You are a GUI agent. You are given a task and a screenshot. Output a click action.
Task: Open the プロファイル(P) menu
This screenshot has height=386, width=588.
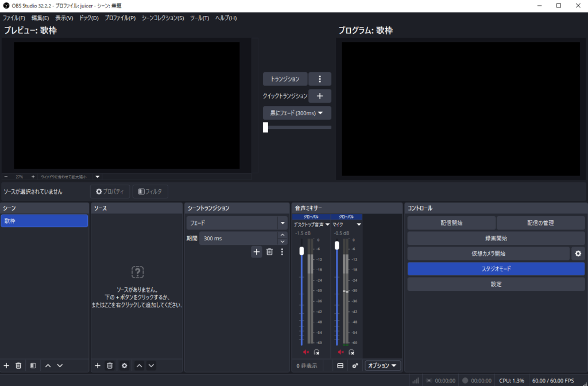tap(120, 18)
